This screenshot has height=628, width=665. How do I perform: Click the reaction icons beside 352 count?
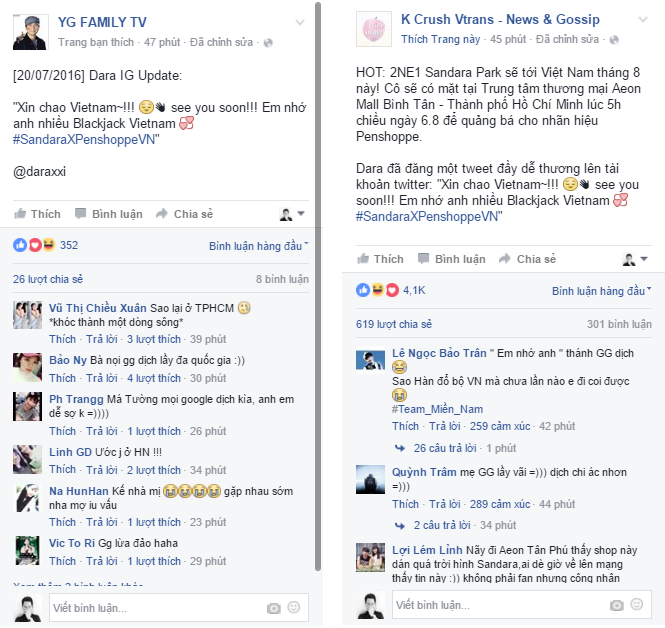pos(34,245)
